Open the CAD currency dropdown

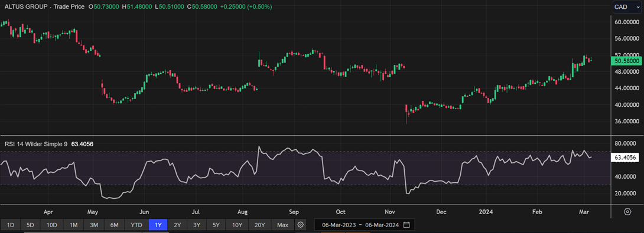pos(627,7)
